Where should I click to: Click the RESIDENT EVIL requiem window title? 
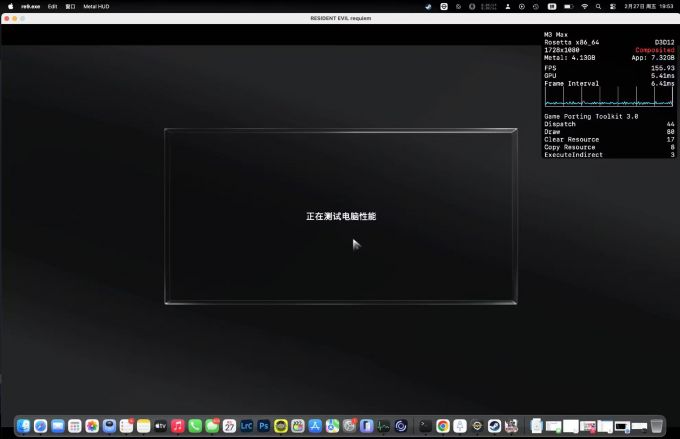pyautogui.click(x=341, y=18)
